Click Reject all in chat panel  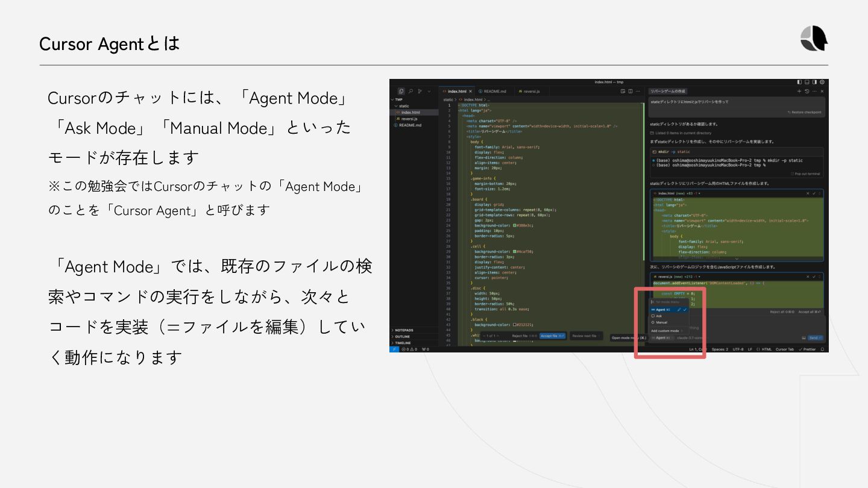coord(782,312)
